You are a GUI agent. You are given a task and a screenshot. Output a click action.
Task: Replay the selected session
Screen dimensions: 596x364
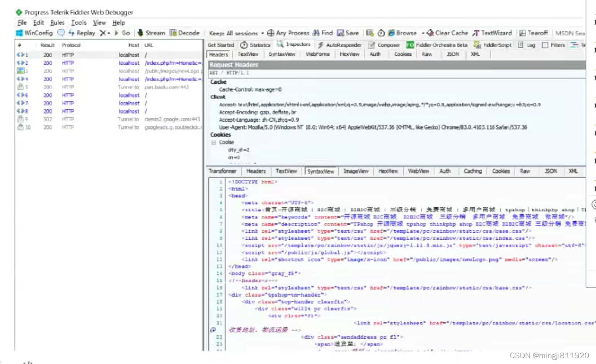pyautogui.click(x=81, y=33)
